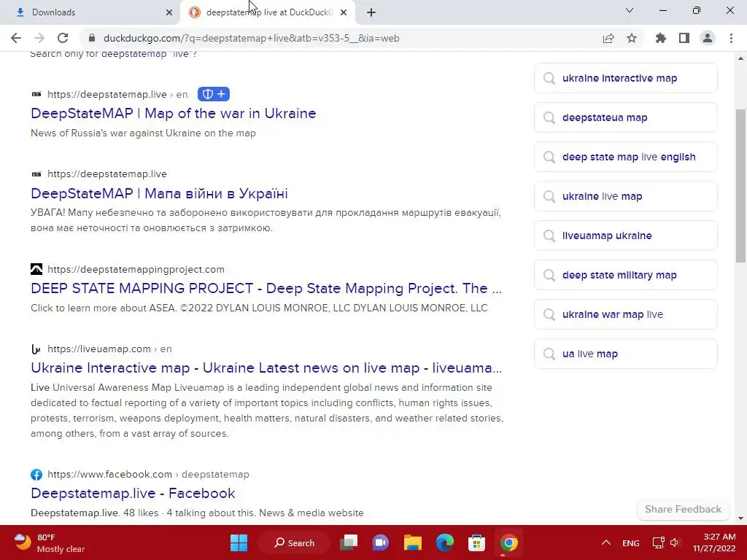Click the browser forward arrow

(39, 38)
